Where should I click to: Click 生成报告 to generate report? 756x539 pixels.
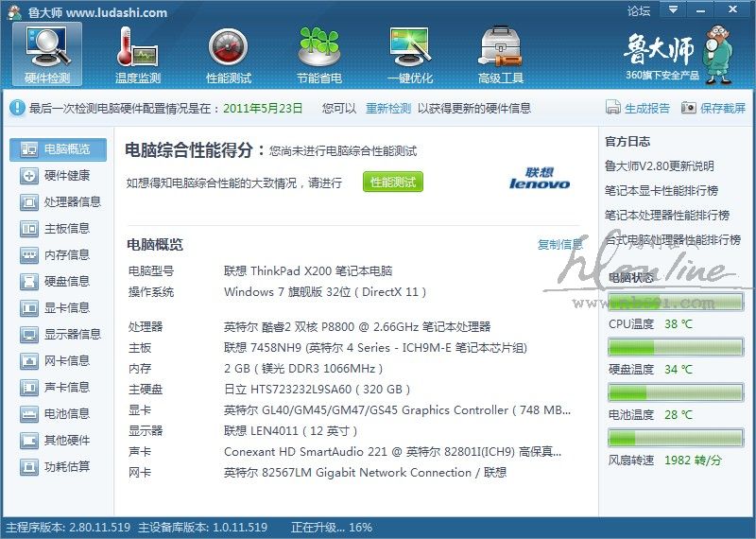(647, 108)
